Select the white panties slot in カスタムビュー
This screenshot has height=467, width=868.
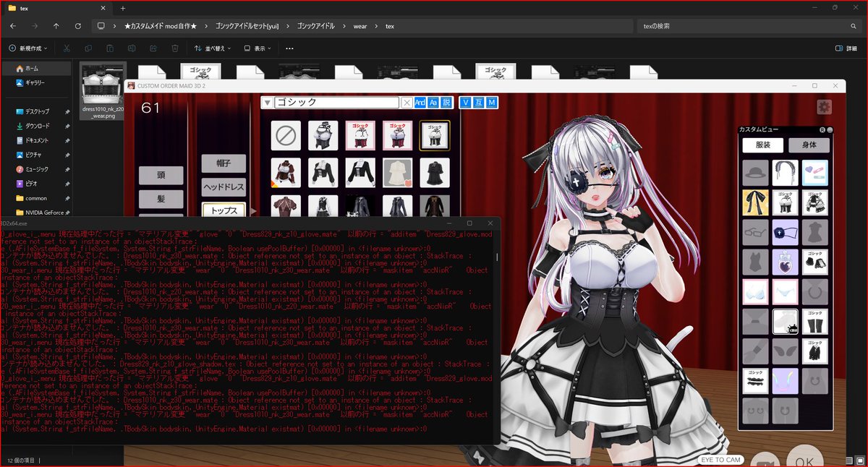pos(785,291)
